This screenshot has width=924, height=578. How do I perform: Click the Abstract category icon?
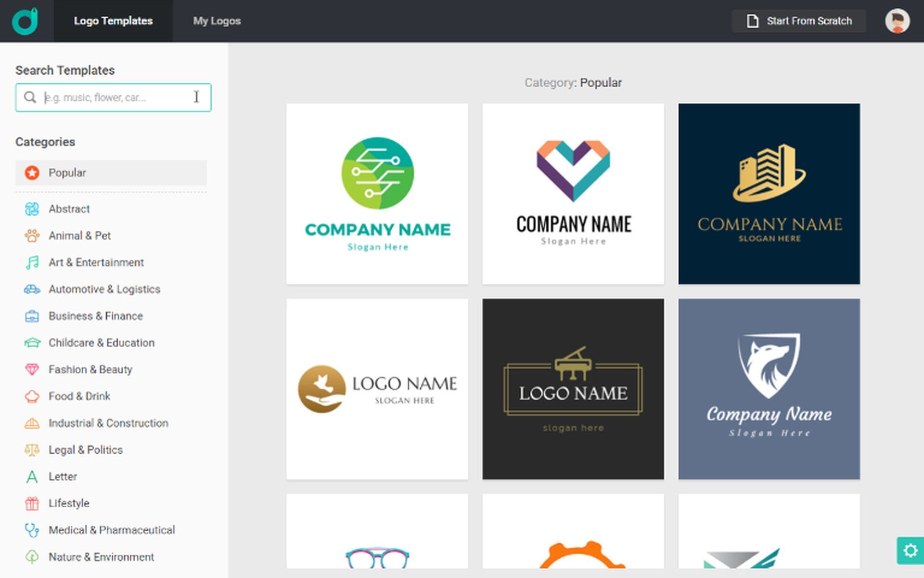coord(32,209)
